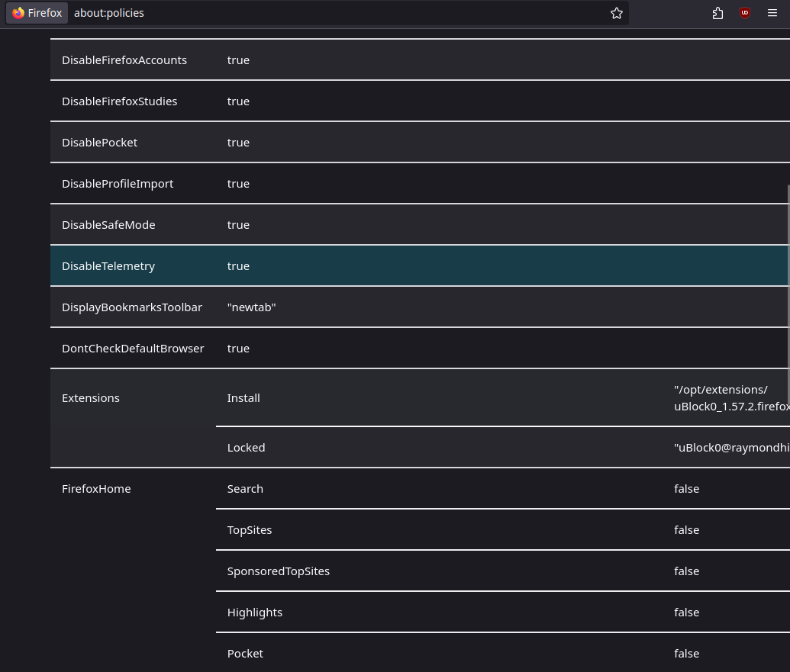Screen dimensions: 790x672
Task: Click the false value for TopSites
Action: tap(687, 530)
